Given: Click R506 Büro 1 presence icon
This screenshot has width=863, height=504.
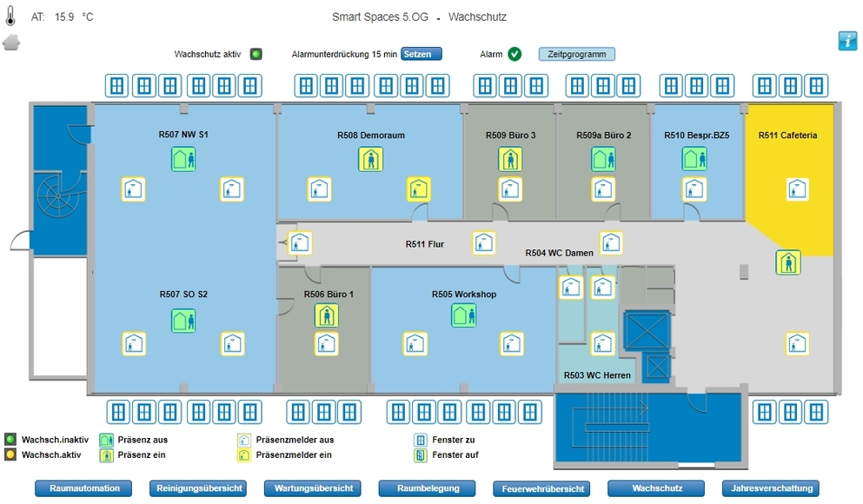Looking at the screenshot, I should [x=326, y=315].
